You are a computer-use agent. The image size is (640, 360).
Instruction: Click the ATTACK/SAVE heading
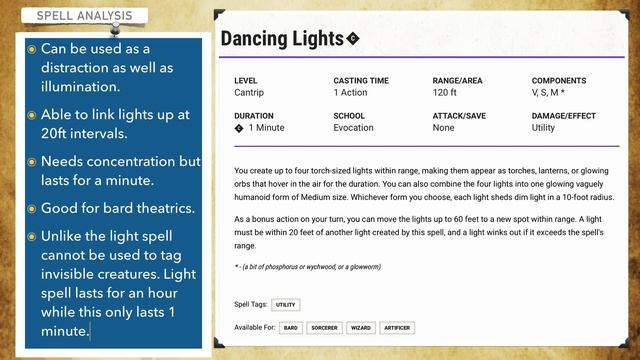click(459, 116)
